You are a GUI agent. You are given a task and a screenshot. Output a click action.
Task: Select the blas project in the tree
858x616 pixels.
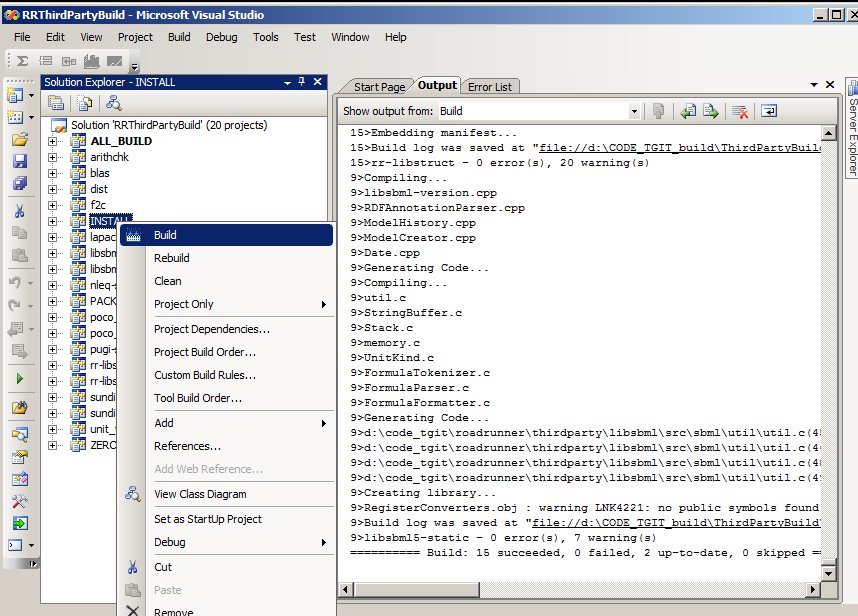coord(99,173)
